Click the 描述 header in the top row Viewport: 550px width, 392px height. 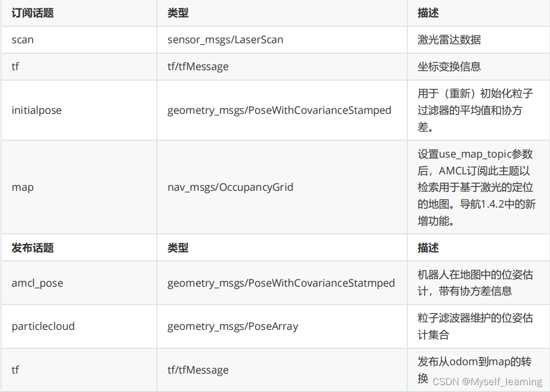coord(478,13)
